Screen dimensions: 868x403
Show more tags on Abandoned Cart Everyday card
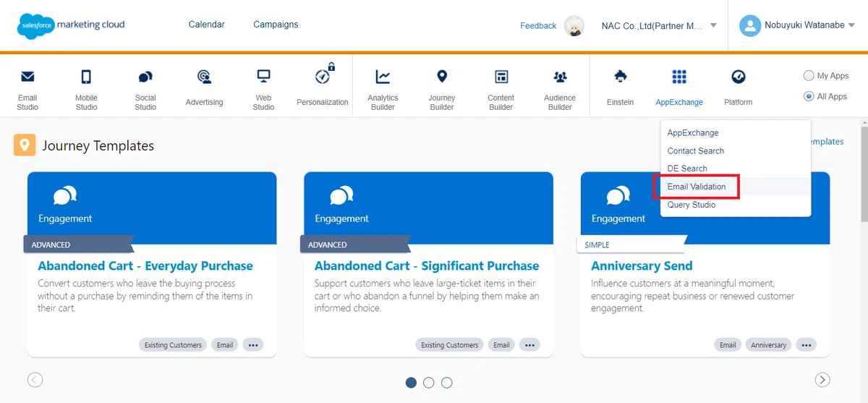click(253, 345)
